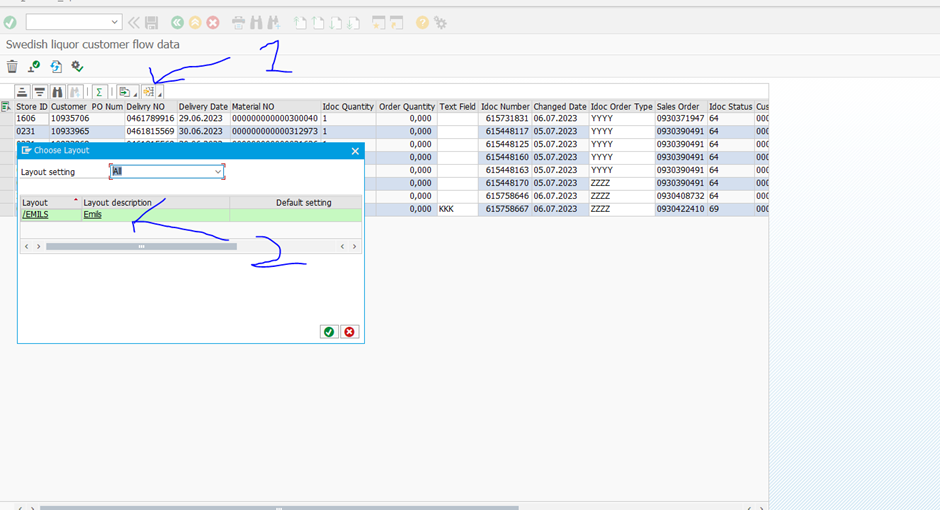The height and width of the screenshot is (510, 940).
Task: Open the command field dropdown at top
Action: click(114, 22)
